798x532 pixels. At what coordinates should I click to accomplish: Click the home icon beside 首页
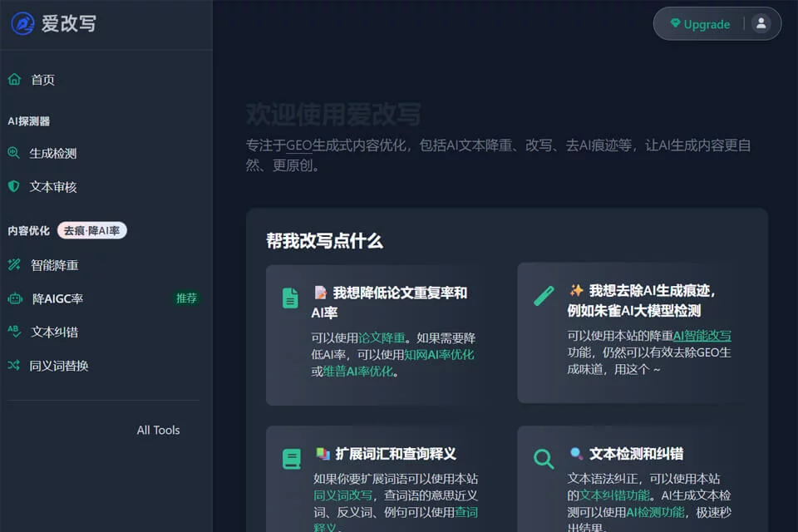coord(14,79)
